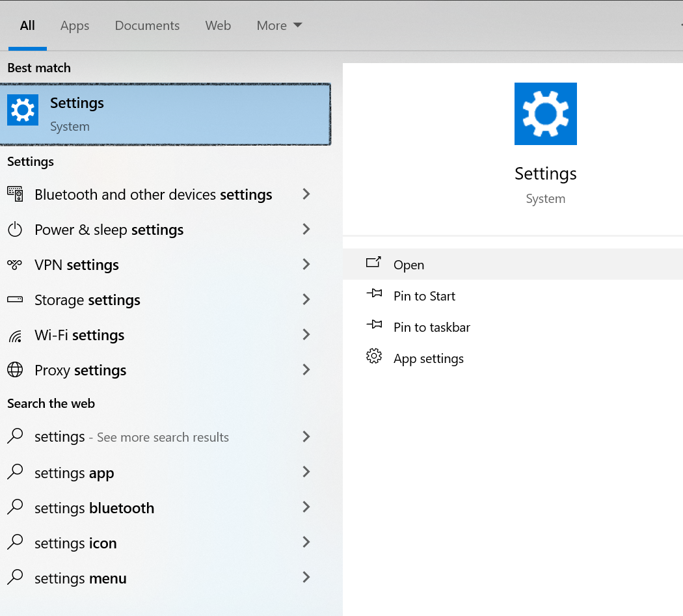The image size is (683, 616).
Task: Expand Bluetooth and other devices settings chevron
Action: click(306, 194)
